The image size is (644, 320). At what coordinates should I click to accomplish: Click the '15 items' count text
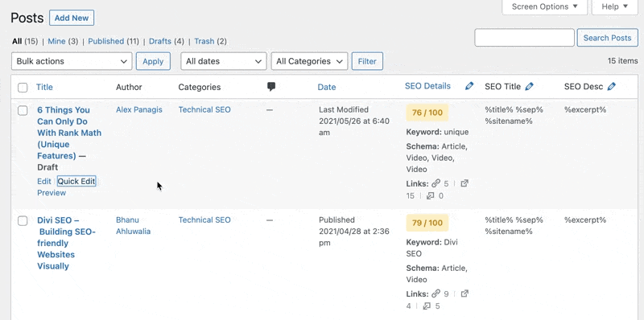[622, 61]
